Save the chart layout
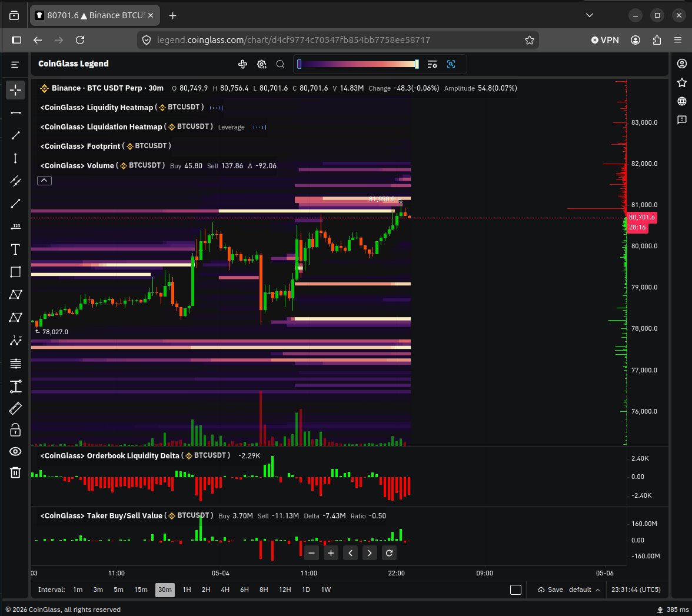Image resolution: width=692 pixels, height=616 pixels. point(550,590)
